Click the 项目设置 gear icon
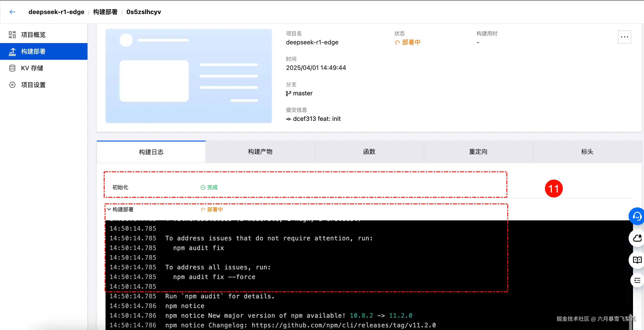 tap(12, 85)
